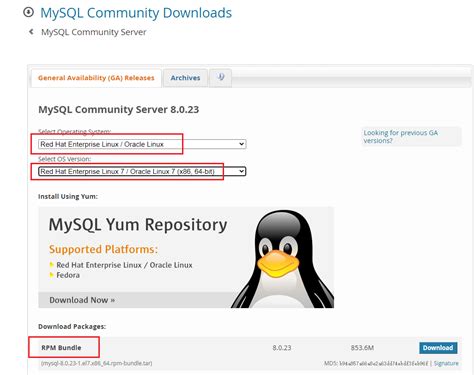Open the Select Operating System dropdown
This screenshot has width=474, height=375.
(142, 144)
